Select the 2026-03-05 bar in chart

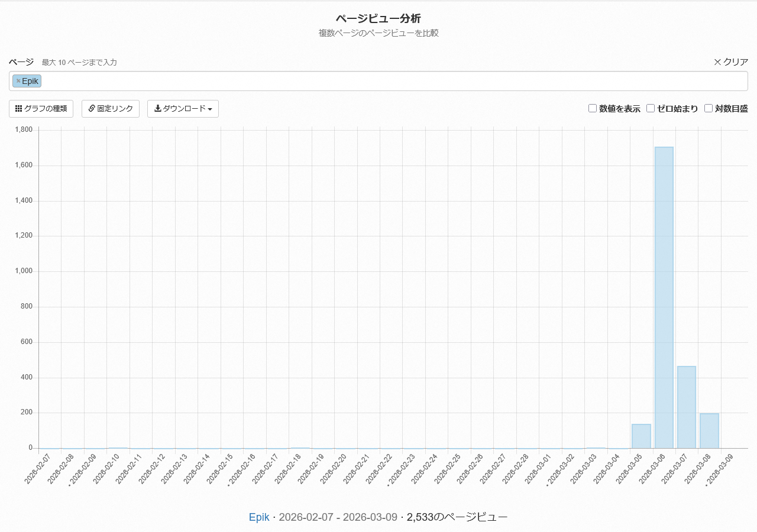[641, 436]
